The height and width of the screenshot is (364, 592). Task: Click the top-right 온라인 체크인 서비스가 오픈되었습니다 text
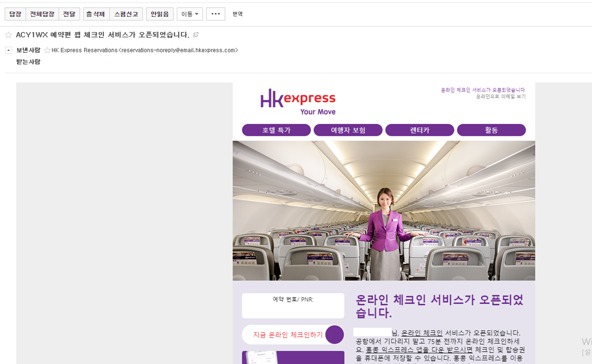(x=483, y=90)
